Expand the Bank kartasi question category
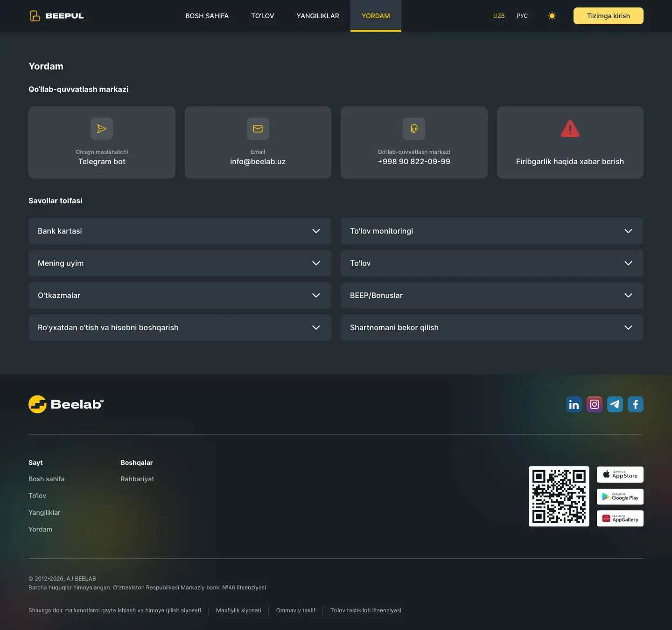This screenshot has width=672, height=630. click(x=180, y=231)
